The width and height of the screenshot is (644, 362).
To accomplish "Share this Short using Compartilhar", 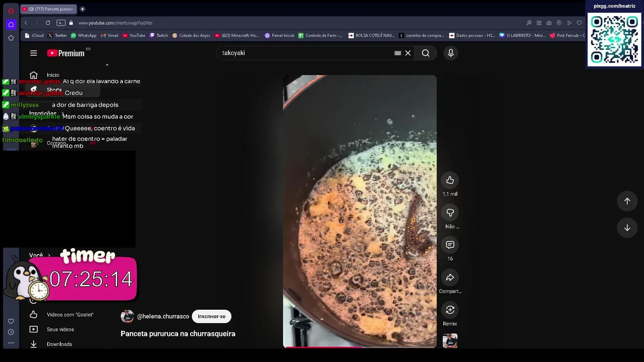I will click(x=450, y=278).
